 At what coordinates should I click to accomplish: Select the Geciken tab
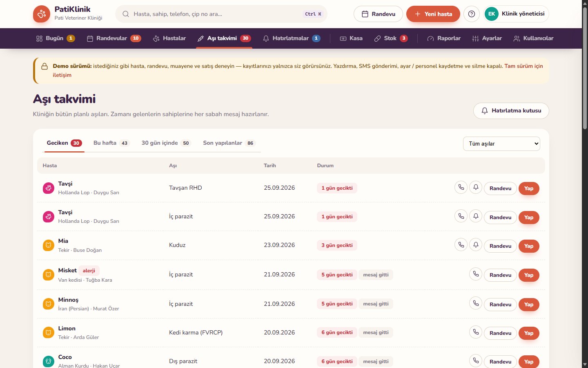64,143
